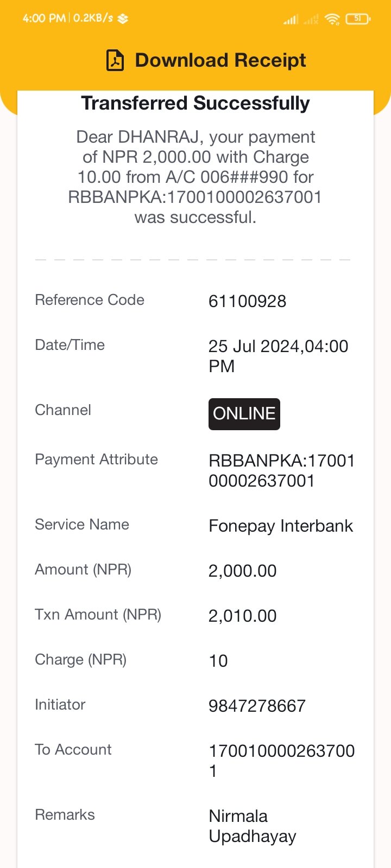Select the Payment Attribute RBBANPKA value

282,470
